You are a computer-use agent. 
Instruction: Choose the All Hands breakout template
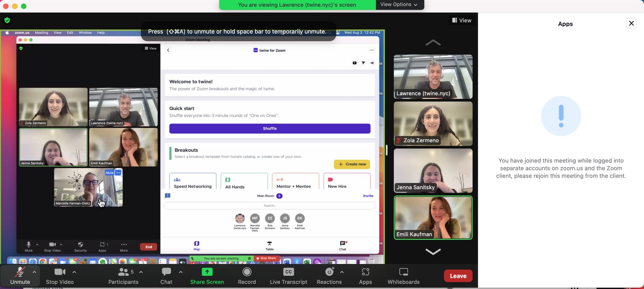(x=244, y=181)
